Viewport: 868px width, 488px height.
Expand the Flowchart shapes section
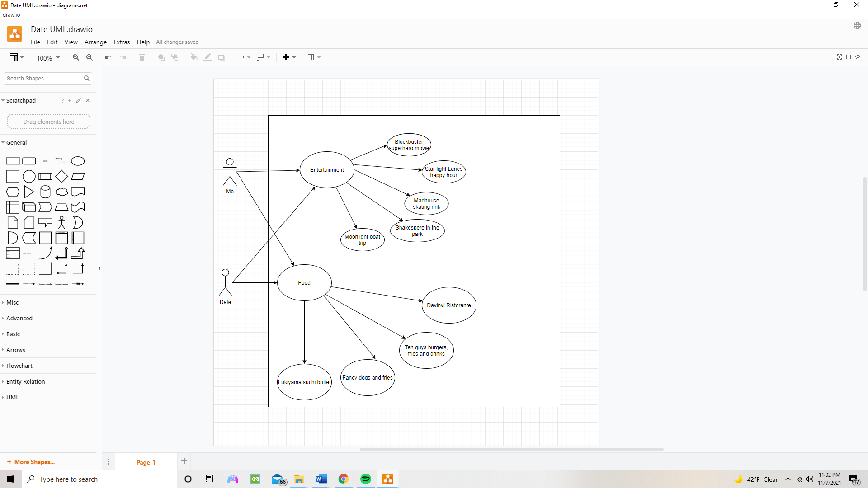(19, 366)
